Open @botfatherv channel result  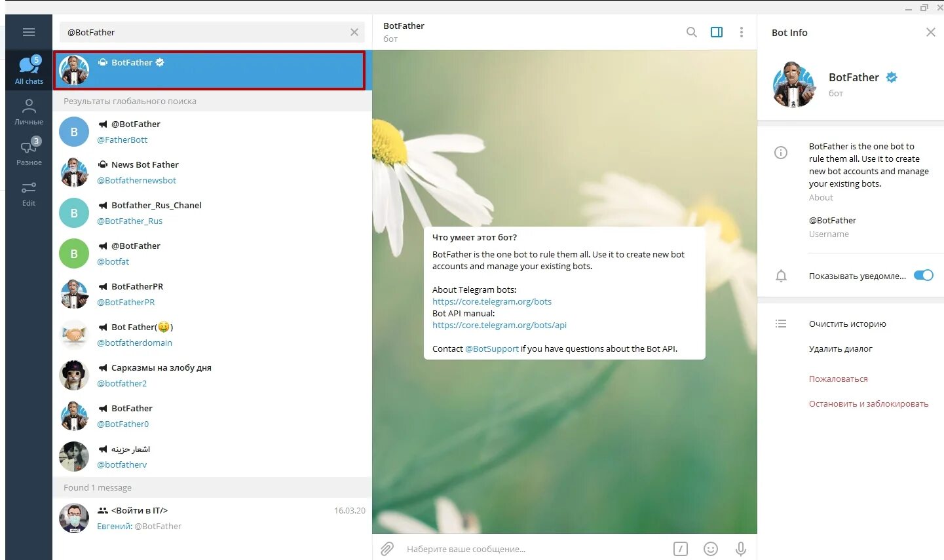(212, 457)
